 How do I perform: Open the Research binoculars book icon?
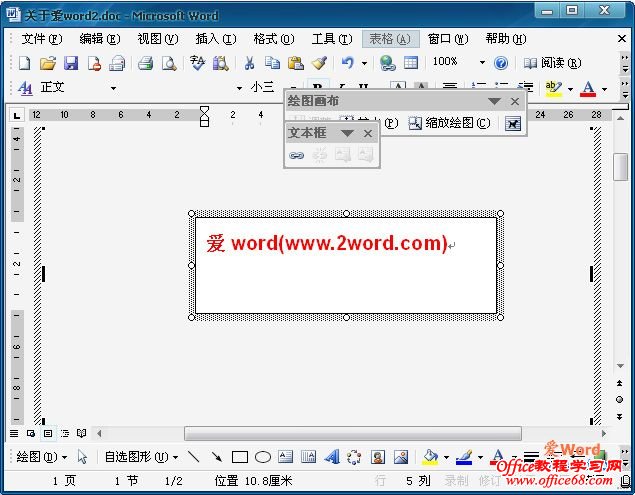point(221,63)
